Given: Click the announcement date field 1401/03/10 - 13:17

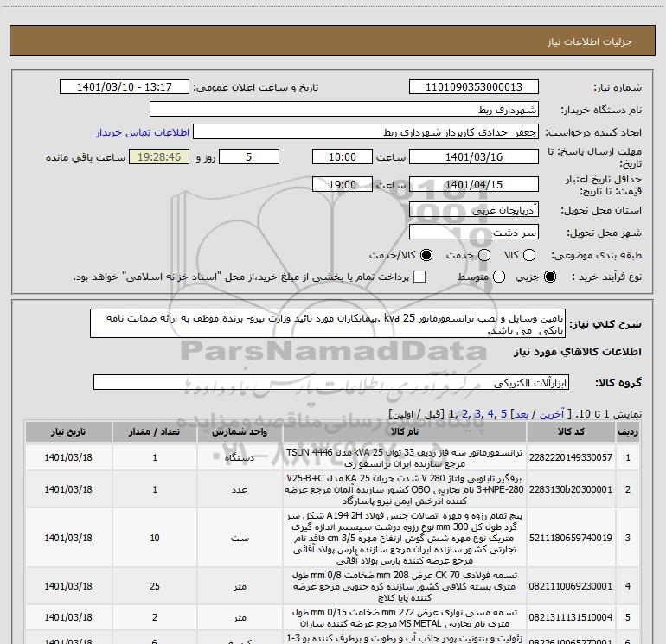Looking at the screenshot, I should click(125, 87).
